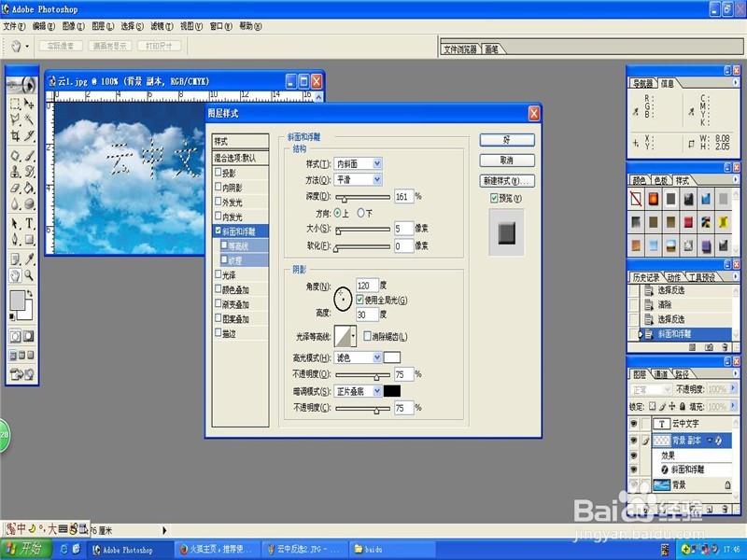This screenshot has width=747, height=560.
Task: Click 角度(N) angle input field showing 120
Action: click(x=367, y=286)
